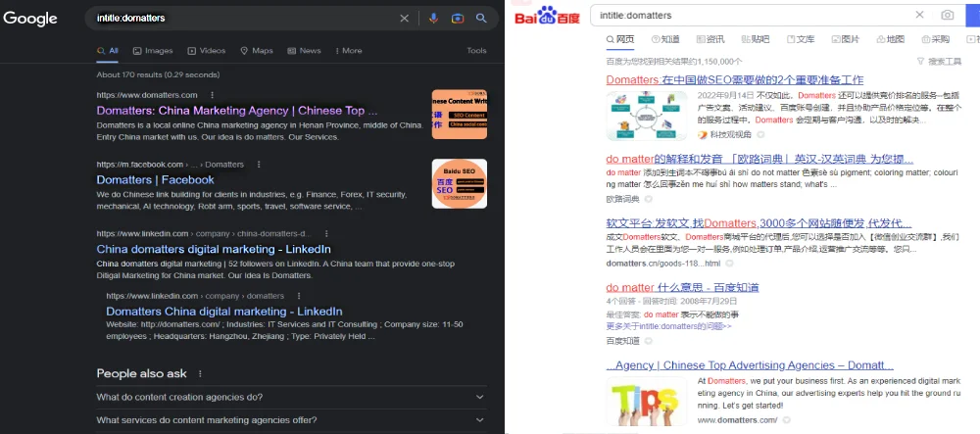Viewport: 980px width, 434px height.
Task: Switch to Baidu 文库 tab
Action: coord(801,39)
